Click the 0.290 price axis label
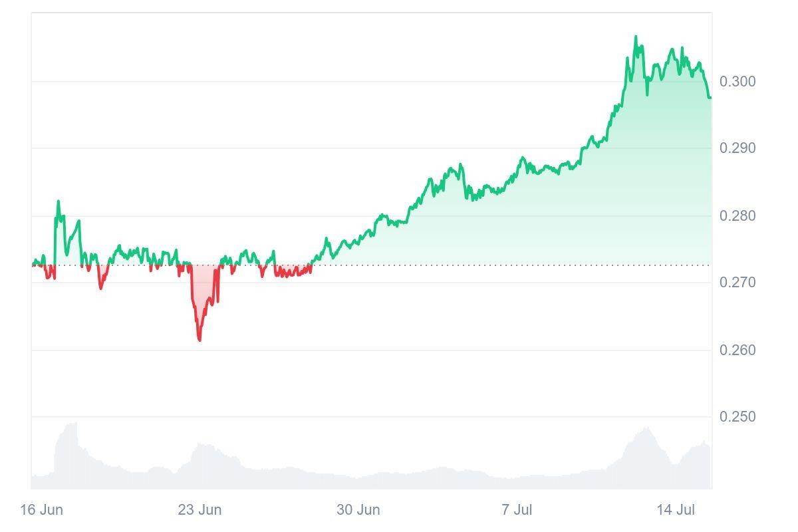This screenshot has width=798, height=532. coord(737,148)
